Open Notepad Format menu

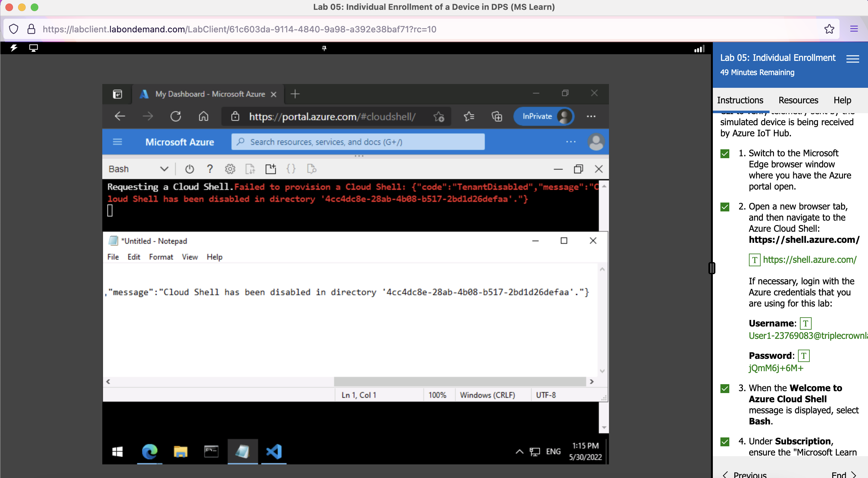(x=161, y=257)
